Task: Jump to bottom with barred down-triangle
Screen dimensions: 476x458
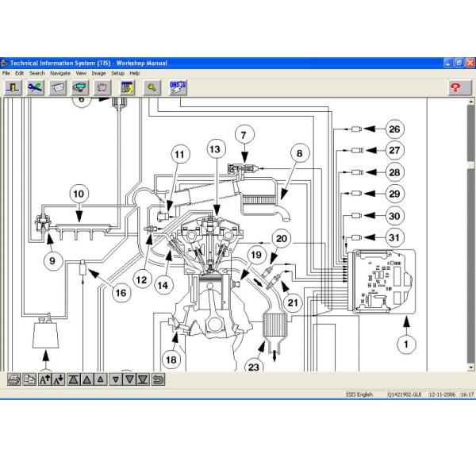Action: click(x=142, y=379)
